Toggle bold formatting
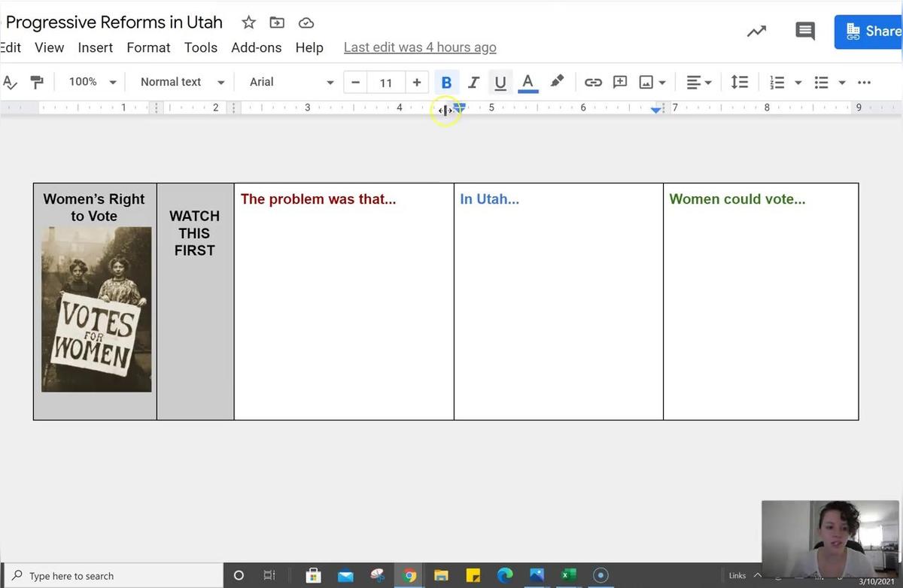 click(x=446, y=82)
